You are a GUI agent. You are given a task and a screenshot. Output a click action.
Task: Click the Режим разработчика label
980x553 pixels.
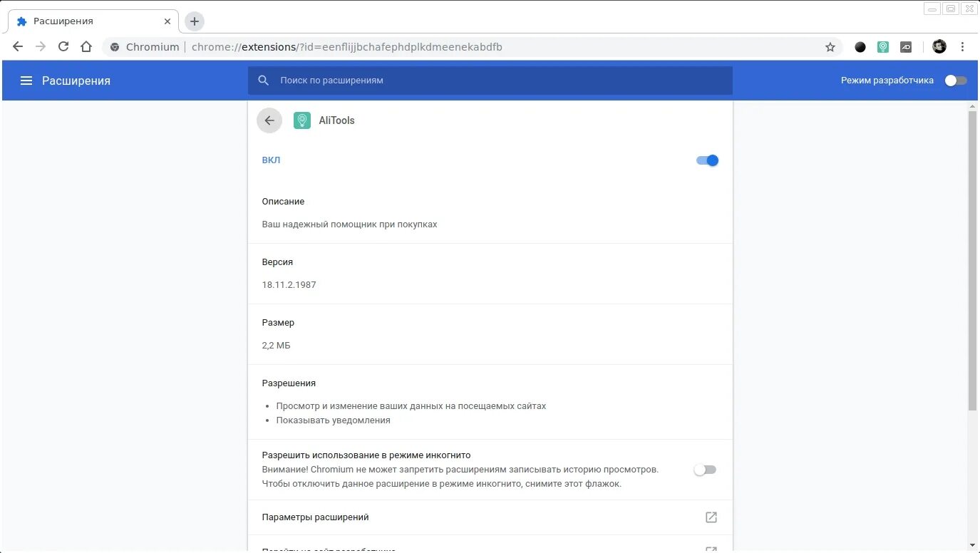point(887,81)
